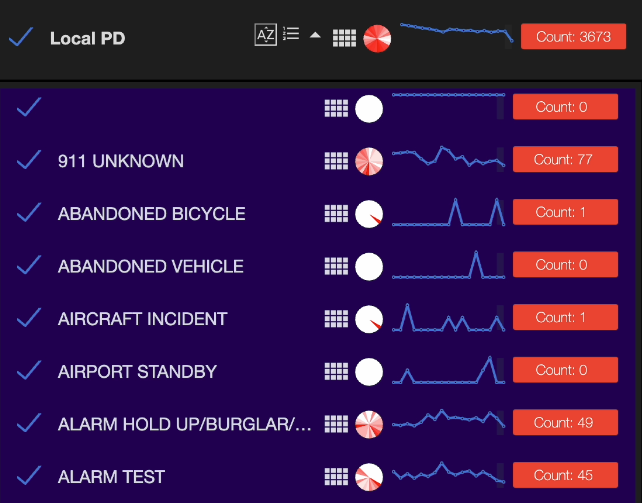
Task: Open the grid icon for 911 UNKNOWN
Action: [337, 161]
